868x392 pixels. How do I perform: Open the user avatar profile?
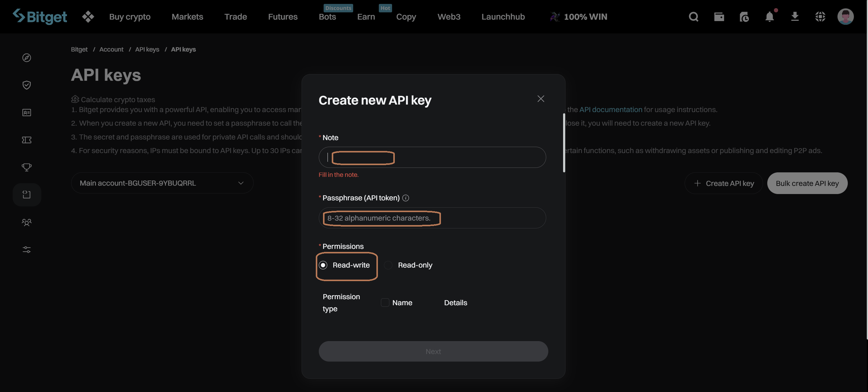[845, 17]
